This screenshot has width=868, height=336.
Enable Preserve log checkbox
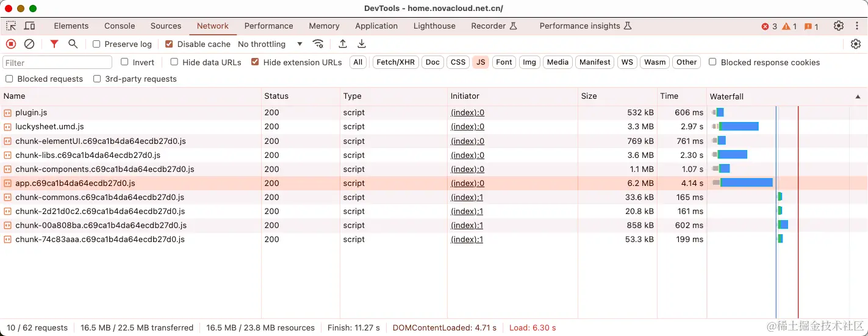[96, 44]
